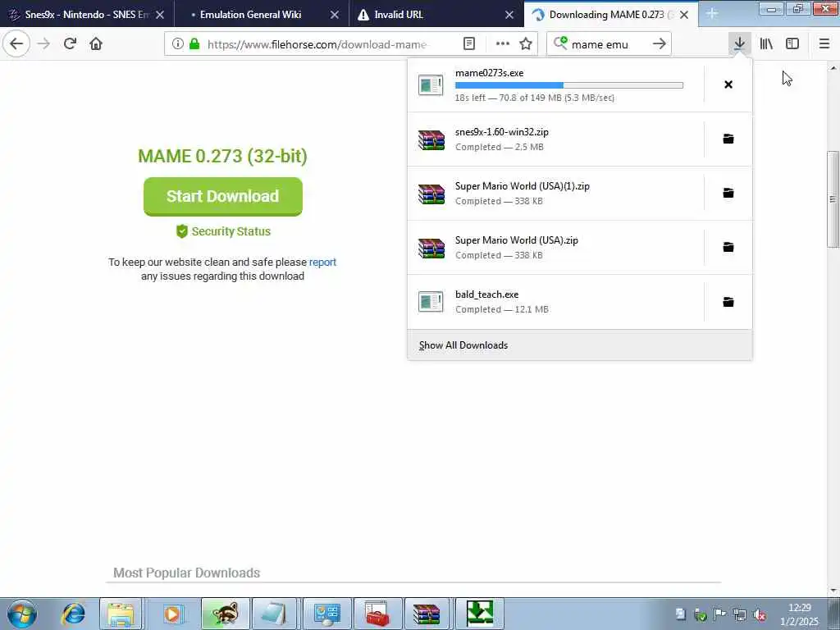840x630 pixels.
Task: Click the 'MAME 0.273 (32-bit)' heading
Action: pos(223,156)
